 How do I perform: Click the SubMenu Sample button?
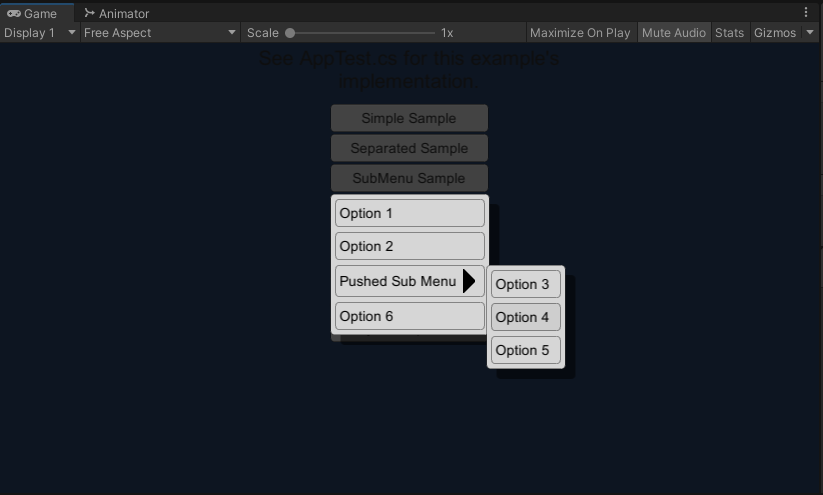click(409, 178)
